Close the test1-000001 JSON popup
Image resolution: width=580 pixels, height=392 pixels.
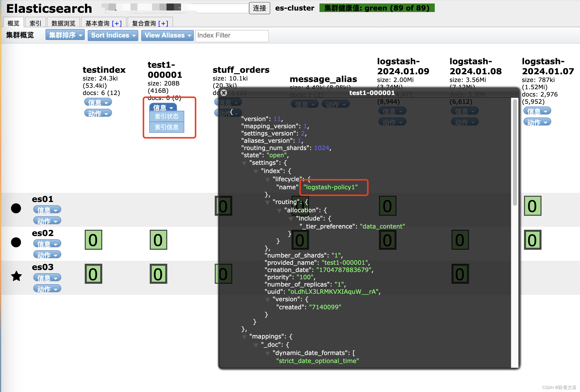[224, 93]
